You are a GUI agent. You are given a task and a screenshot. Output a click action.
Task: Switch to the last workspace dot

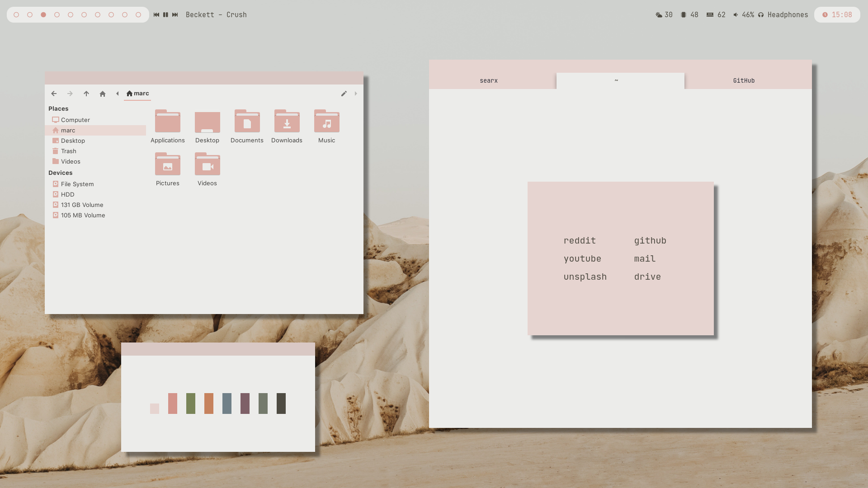[x=138, y=15]
